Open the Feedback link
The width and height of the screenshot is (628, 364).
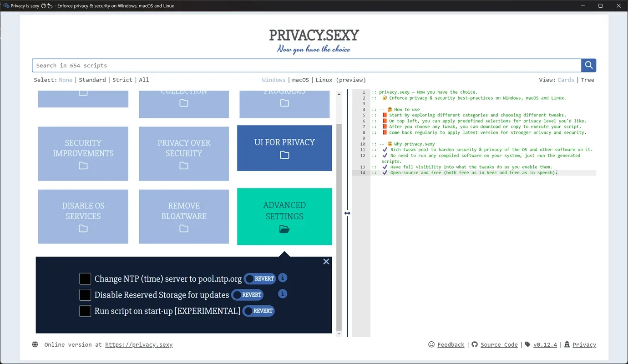451,344
